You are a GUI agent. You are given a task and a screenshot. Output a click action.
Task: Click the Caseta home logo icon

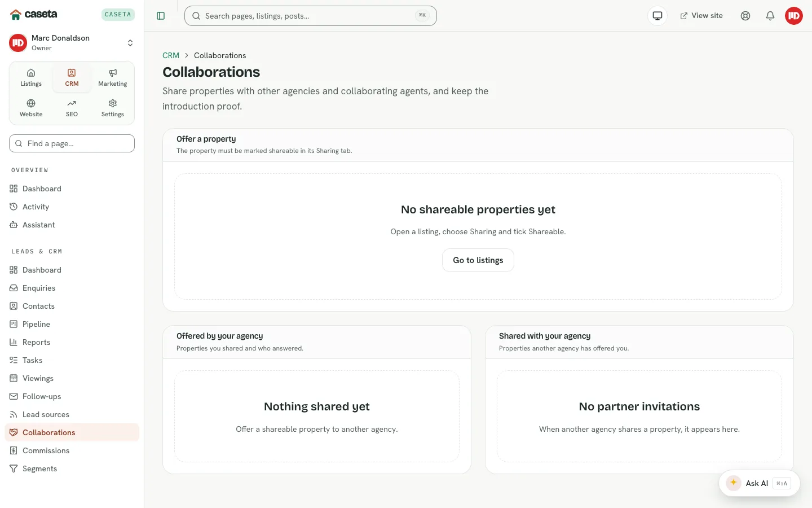16,15
